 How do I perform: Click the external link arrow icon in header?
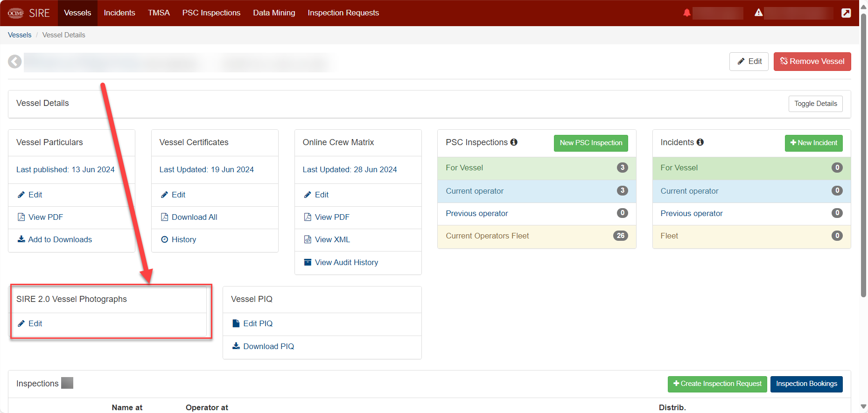pos(846,13)
